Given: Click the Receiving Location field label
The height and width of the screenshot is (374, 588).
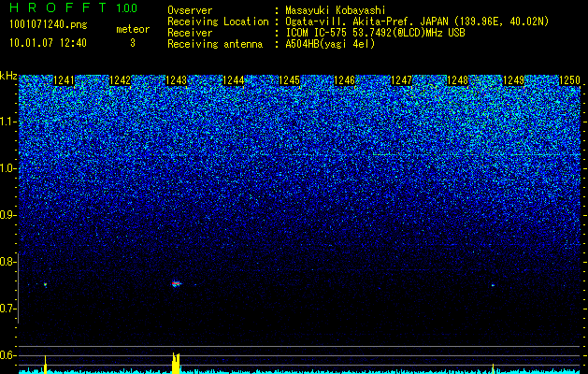Looking at the screenshot, I should point(218,22).
